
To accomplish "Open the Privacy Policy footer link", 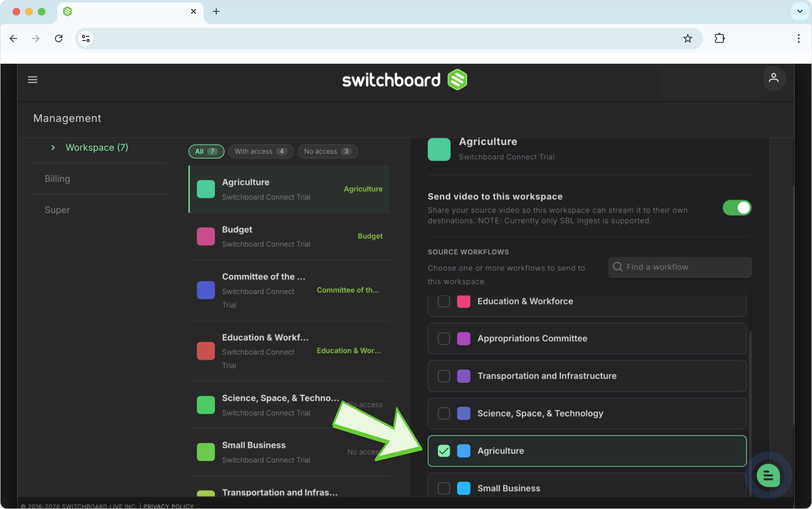I will point(169,506).
